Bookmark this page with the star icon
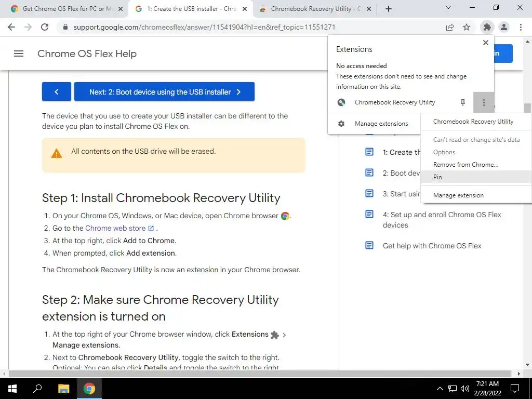Image resolution: width=532 pixels, height=399 pixels. [x=467, y=27]
